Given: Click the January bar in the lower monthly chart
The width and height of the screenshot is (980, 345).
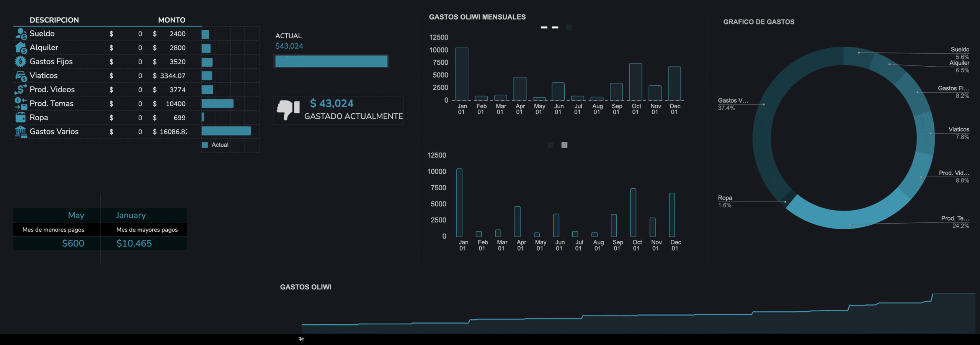Looking at the screenshot, I should coord(459,203).
